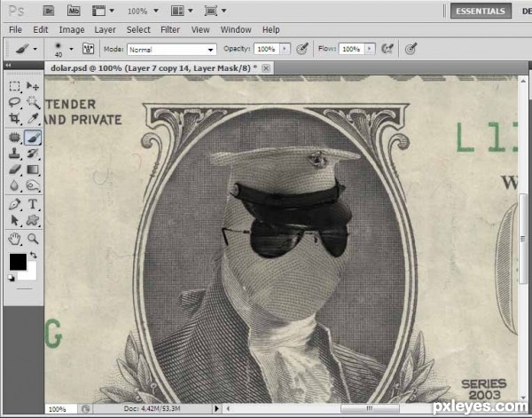The image size is (532, 418).
Task: Select the Hand tool
Action: 14,239
